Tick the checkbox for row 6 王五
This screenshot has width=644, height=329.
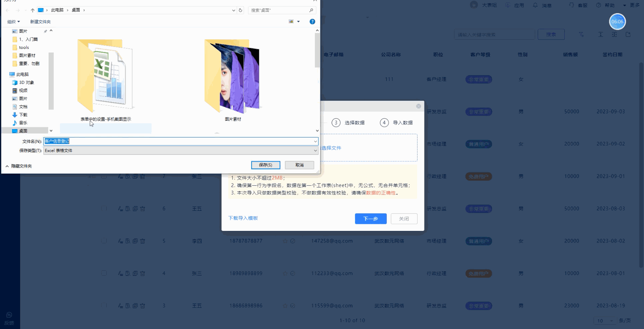point(104,209)
